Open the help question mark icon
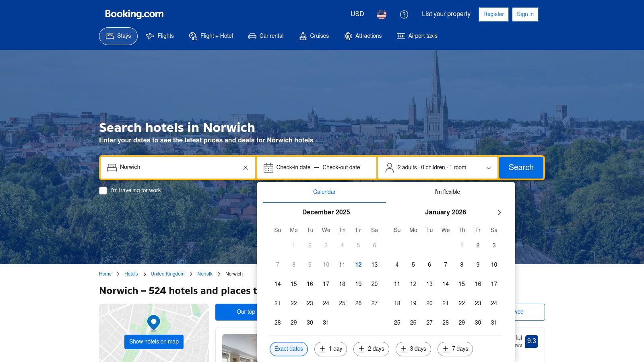Screen dimensions: 644x362 point(404,14)
